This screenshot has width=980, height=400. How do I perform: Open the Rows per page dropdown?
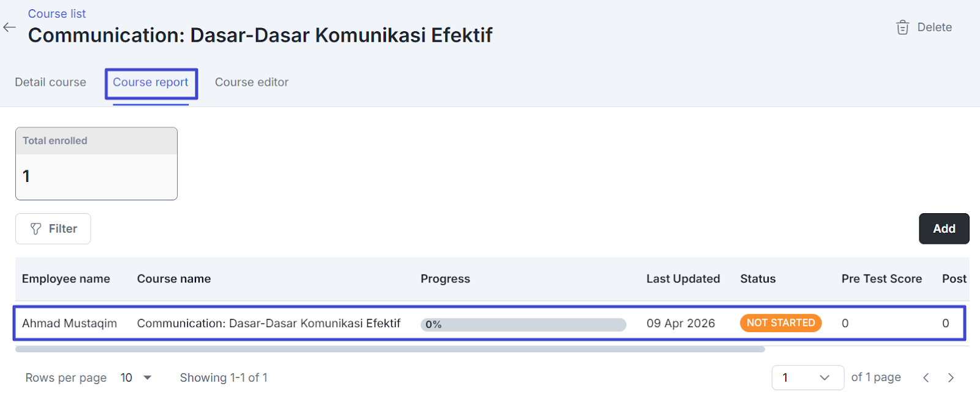136,377
